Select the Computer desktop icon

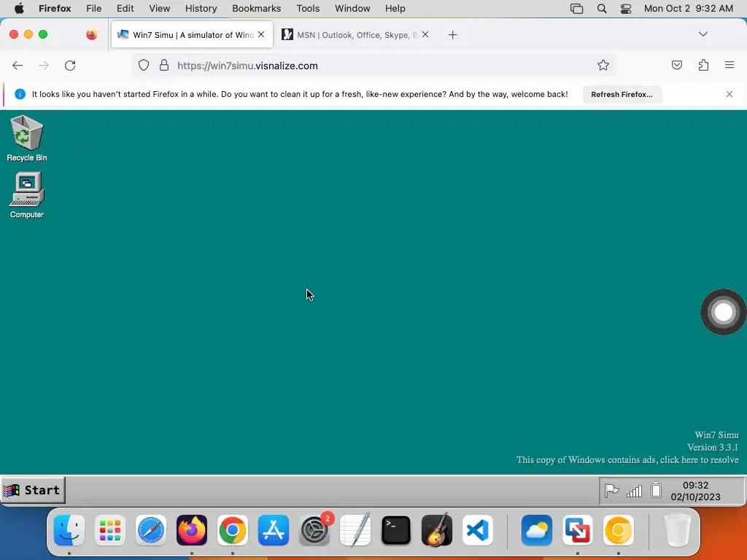(x=27, y=195)
